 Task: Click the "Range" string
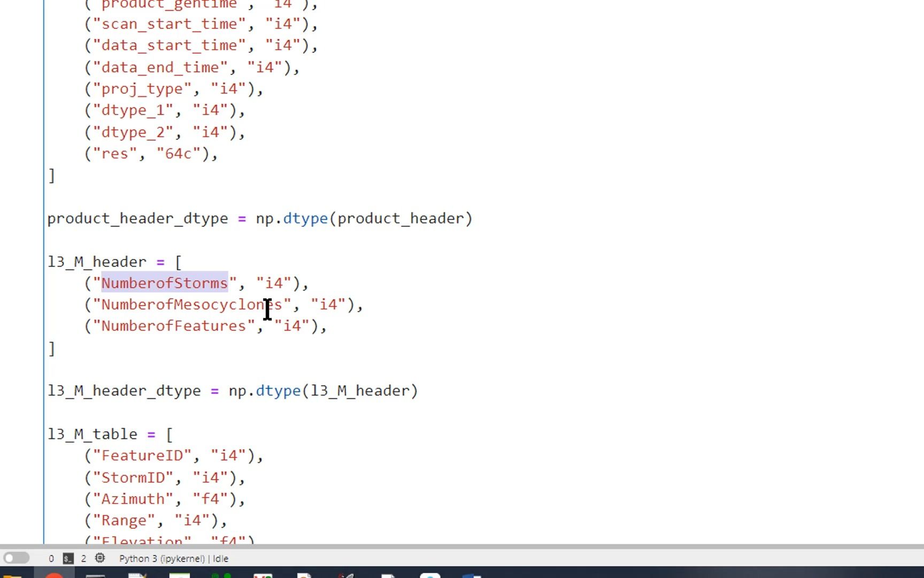coord(124,520)
